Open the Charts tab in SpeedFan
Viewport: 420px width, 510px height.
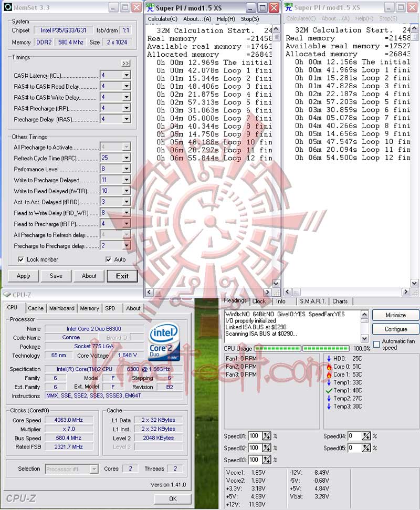(x=340, y=301)
